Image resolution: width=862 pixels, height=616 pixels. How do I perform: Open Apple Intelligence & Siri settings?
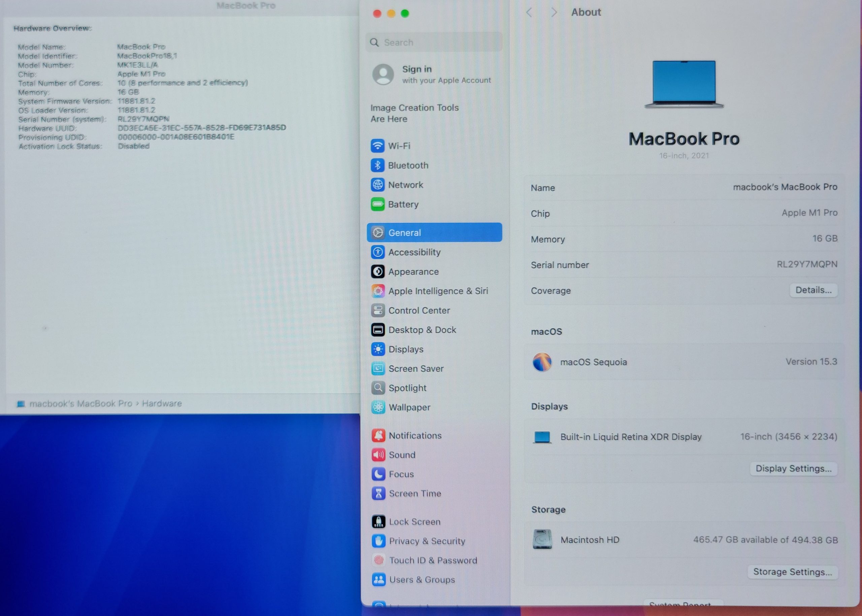pos(438,291)
